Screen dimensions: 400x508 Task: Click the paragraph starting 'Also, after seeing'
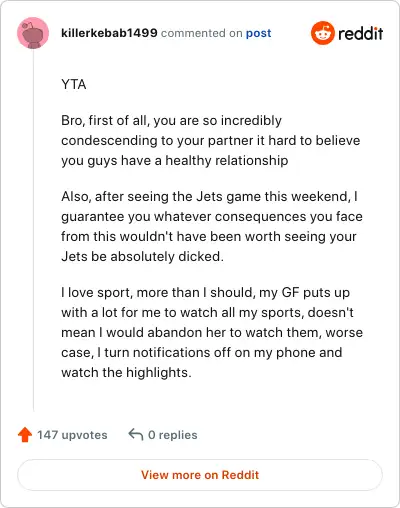tap(212, 226)
